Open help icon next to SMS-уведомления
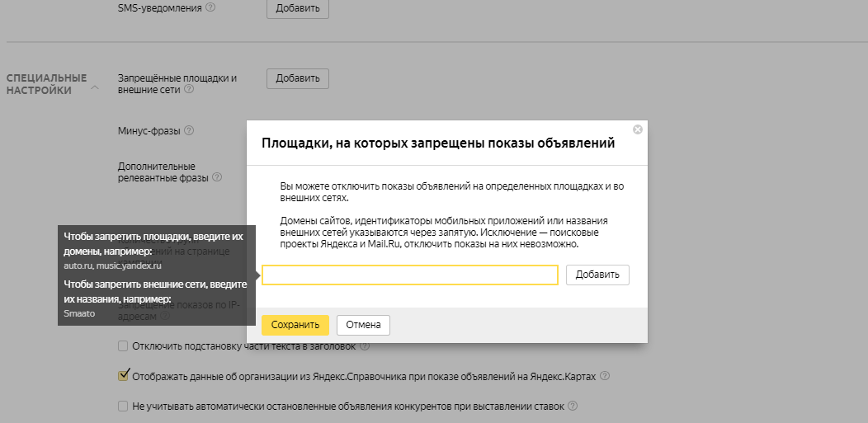 click(x=210, y=7)
